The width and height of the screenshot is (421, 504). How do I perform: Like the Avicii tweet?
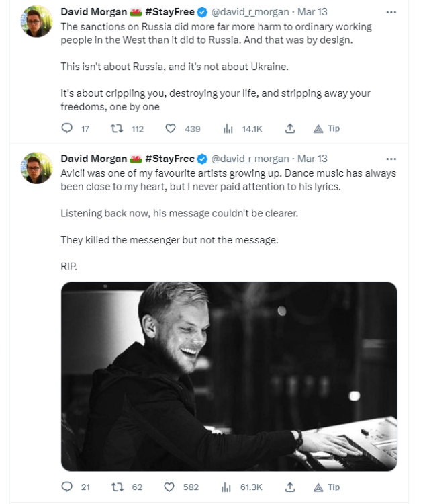click(171, 487)
